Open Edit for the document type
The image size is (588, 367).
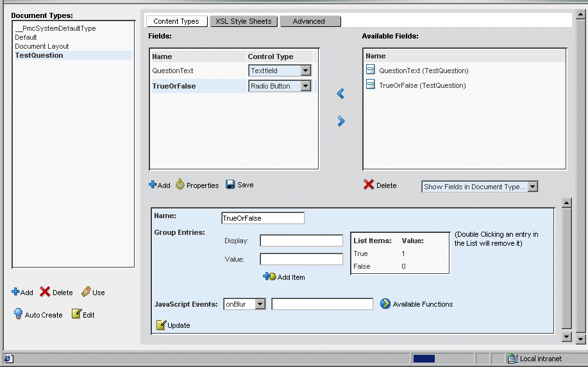[76, 314]
